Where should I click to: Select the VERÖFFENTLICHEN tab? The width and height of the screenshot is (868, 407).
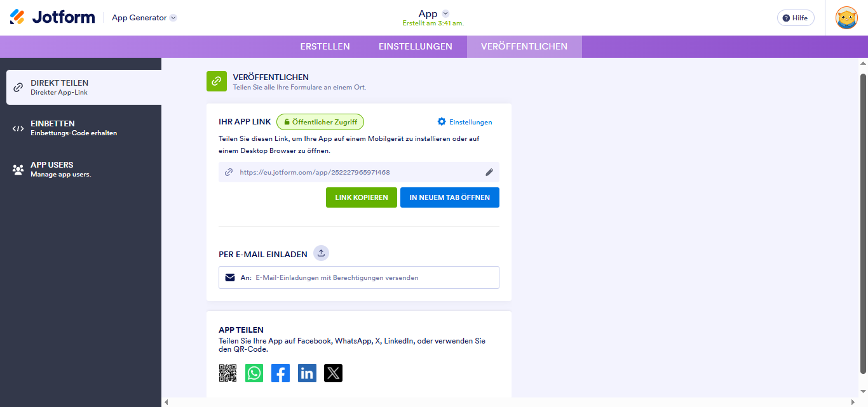tap(524, 46)
